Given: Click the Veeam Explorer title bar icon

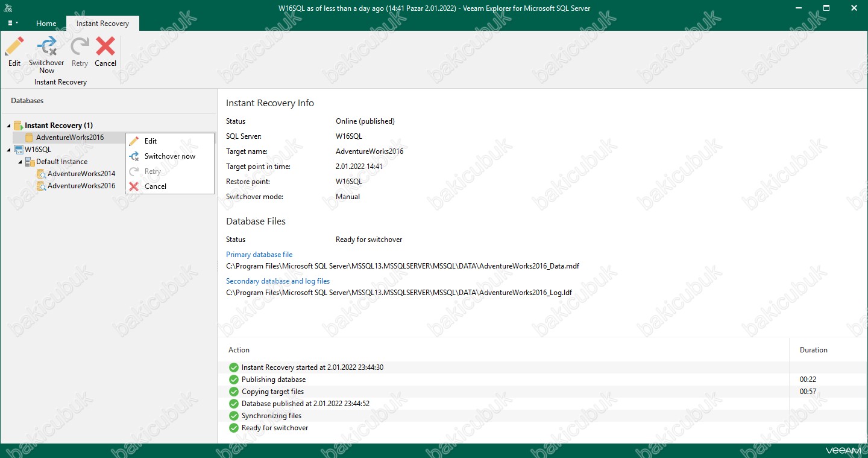Looking at the screenshot, I should pyautogui.click(x=8, y=8).
